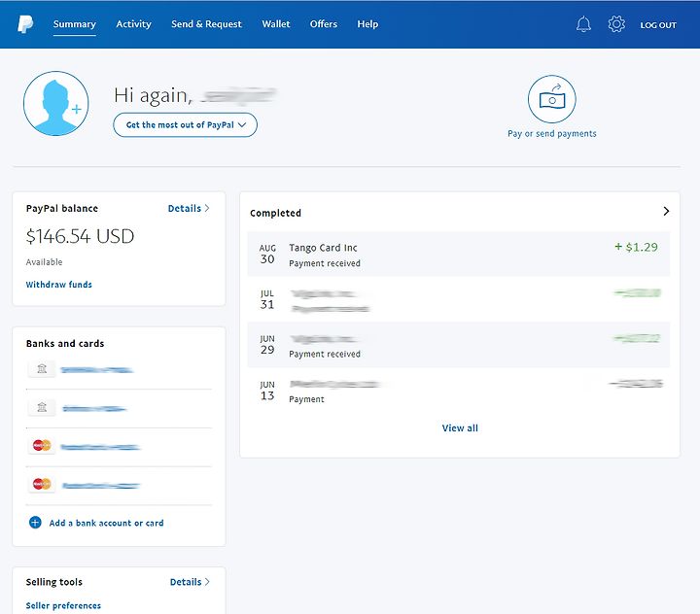This screenshot has width=700, height=614.
Task: Open Seller preferences link
Action: coord(63,605)
